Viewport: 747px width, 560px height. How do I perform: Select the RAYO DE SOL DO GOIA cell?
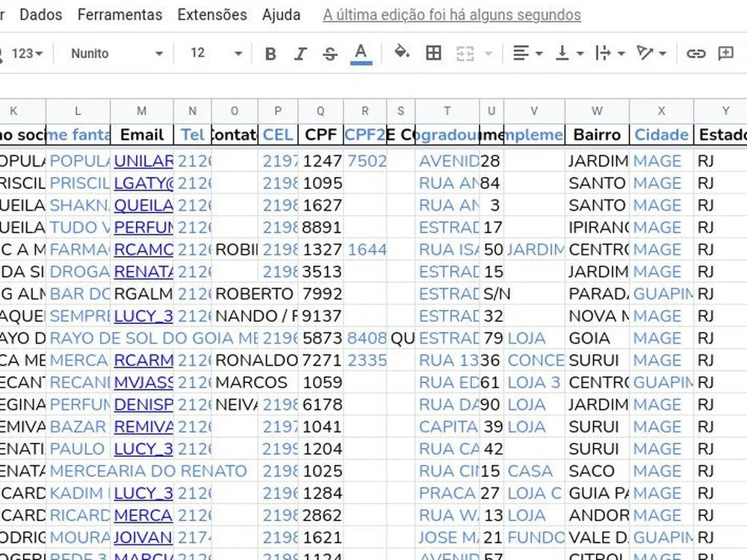(153, 338)
